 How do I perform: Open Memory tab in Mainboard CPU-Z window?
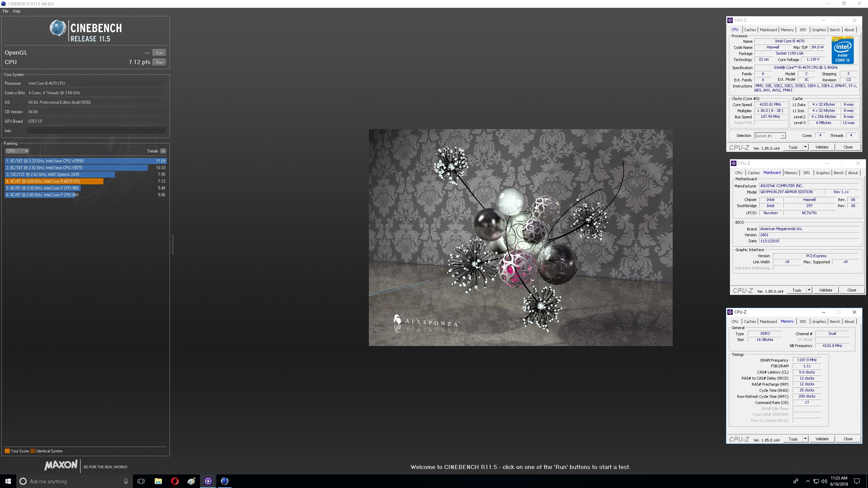(x=791, y=173)
